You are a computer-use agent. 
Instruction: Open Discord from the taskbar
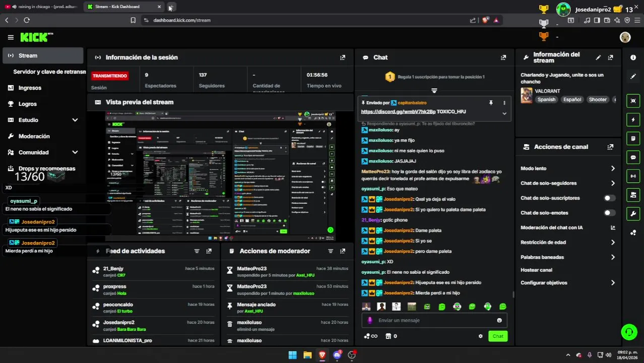click(337, 355)
